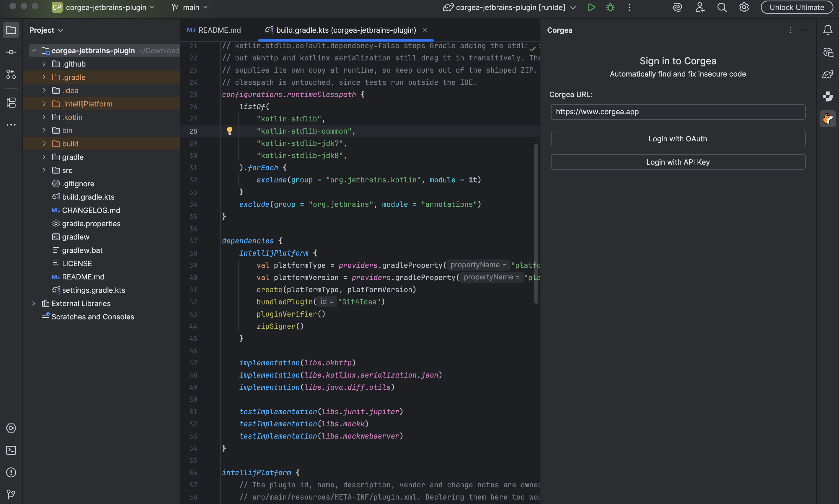Click Login with API Key button
Image resolution: width=839 pixels, height=504 pixels.
678,162
